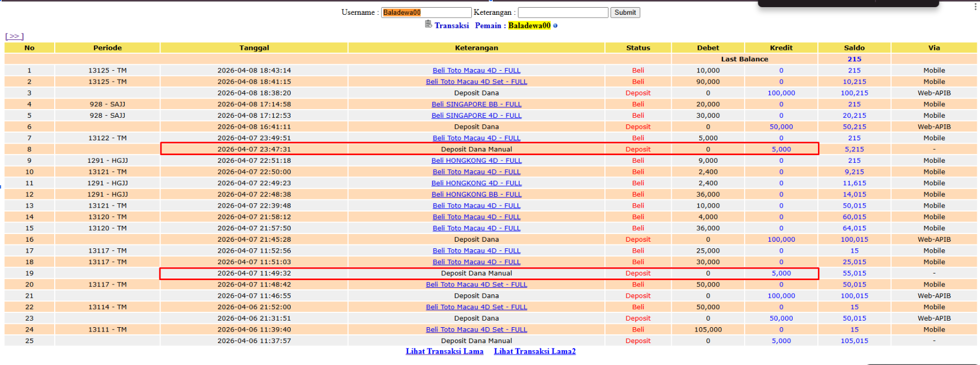
Task: Click the Periode column header
Action: pyautogui.click(x=107, y=48)
